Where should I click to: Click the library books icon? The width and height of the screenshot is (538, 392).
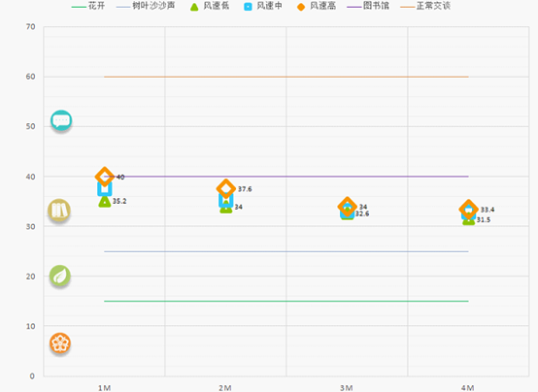point(59,211)
